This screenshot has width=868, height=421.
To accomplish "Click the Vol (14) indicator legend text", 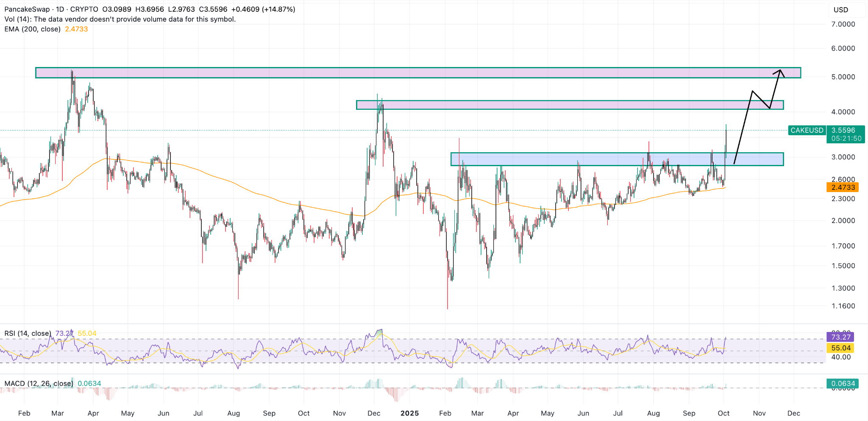I will (120, 20).
